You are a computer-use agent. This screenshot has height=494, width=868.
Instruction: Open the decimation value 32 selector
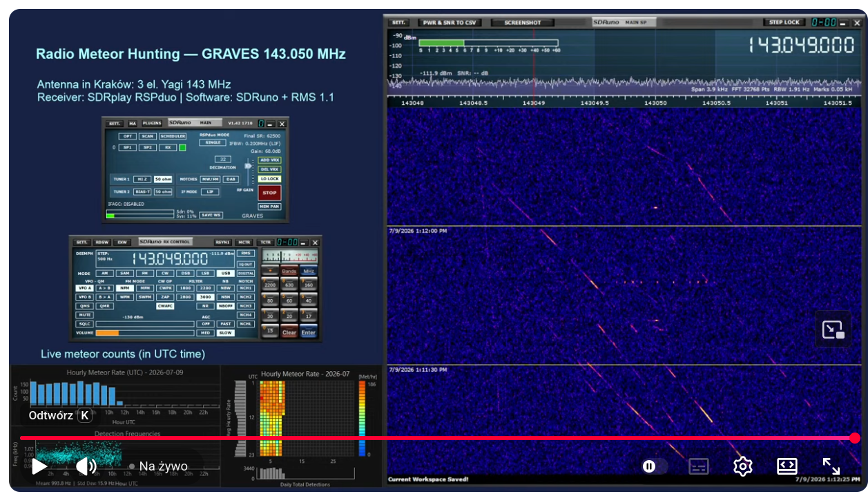click(x=223, y=160)
